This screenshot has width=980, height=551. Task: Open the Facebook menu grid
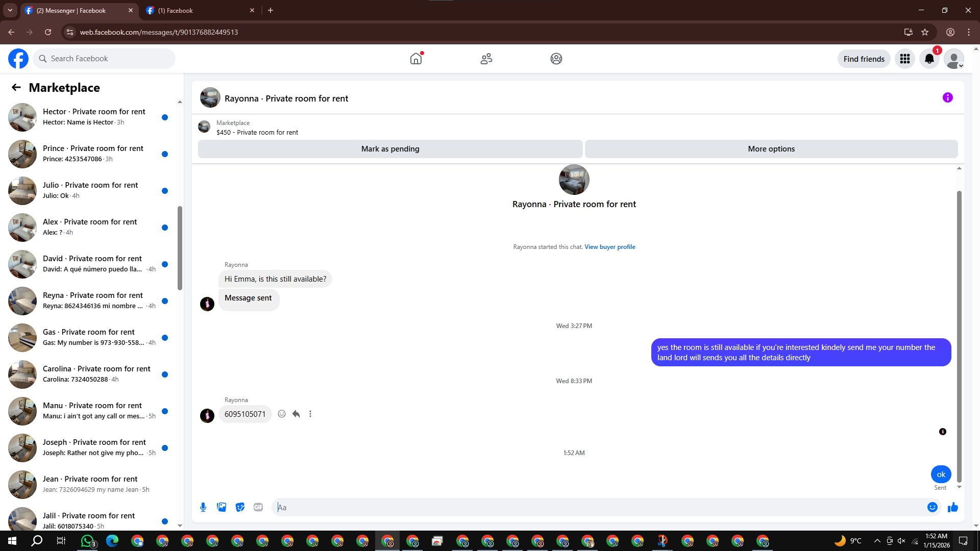coord(905,59)
